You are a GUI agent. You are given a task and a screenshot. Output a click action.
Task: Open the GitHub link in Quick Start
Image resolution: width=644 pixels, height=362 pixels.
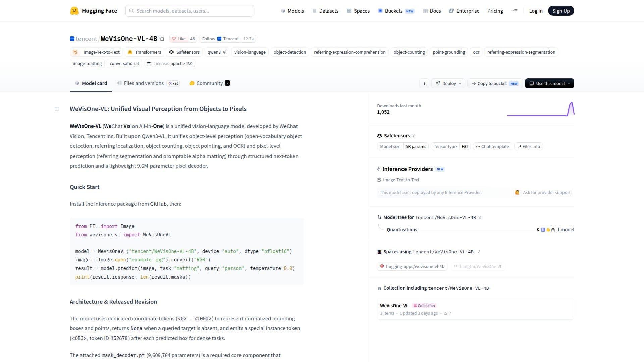[158, 204]
